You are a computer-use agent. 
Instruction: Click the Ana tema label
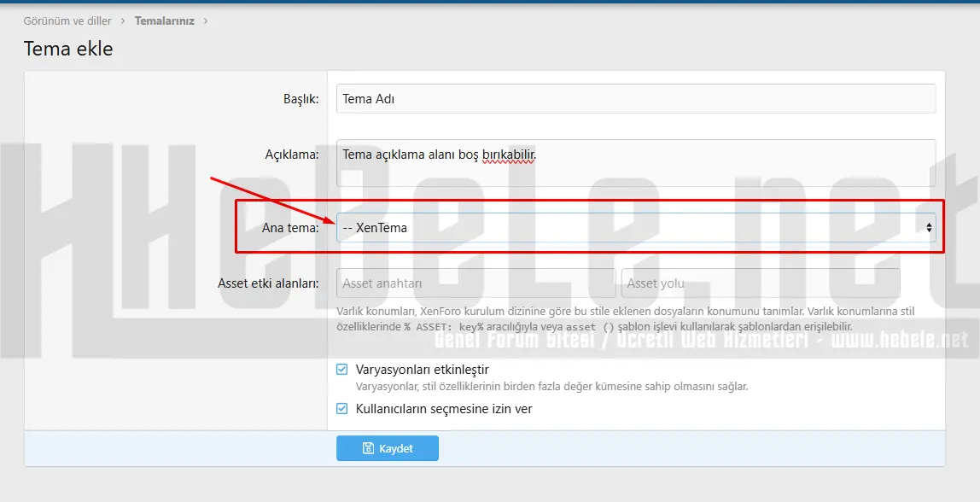290,228
